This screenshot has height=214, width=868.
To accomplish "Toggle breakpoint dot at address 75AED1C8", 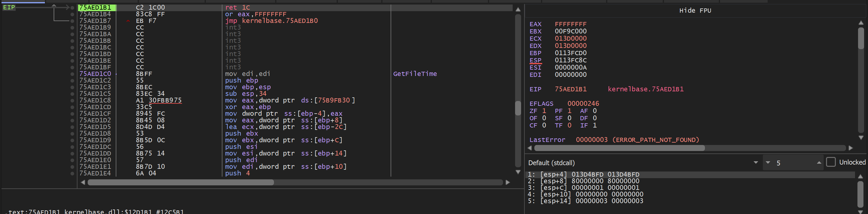I will pos(72,100).
